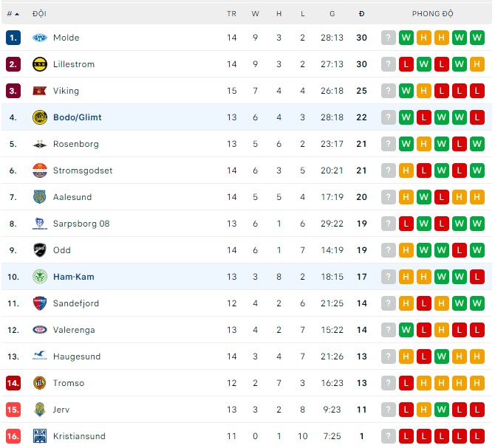Click the Phong Độ form column header

click(x=433, y=14)
